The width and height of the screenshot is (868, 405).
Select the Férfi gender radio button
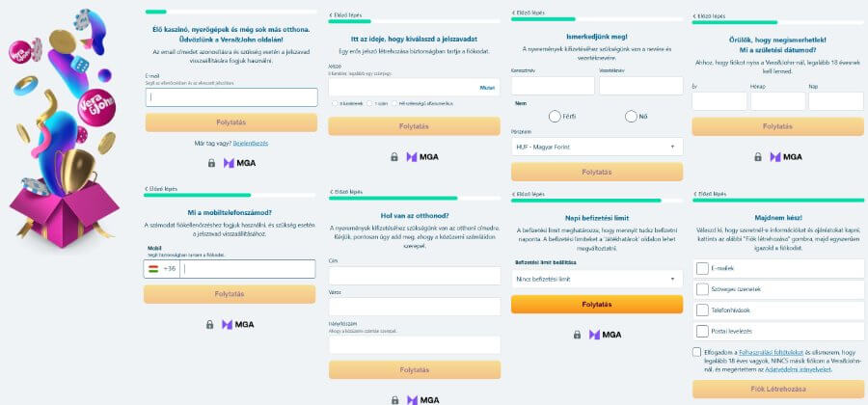point(555,117)
